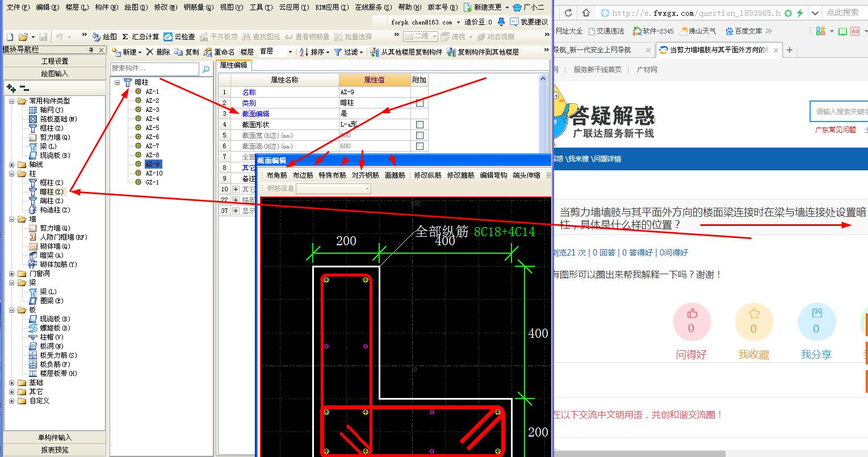The image size is (868, 457).
Task: Open the 工具(T) menu
Action: (x=261, y=7)
